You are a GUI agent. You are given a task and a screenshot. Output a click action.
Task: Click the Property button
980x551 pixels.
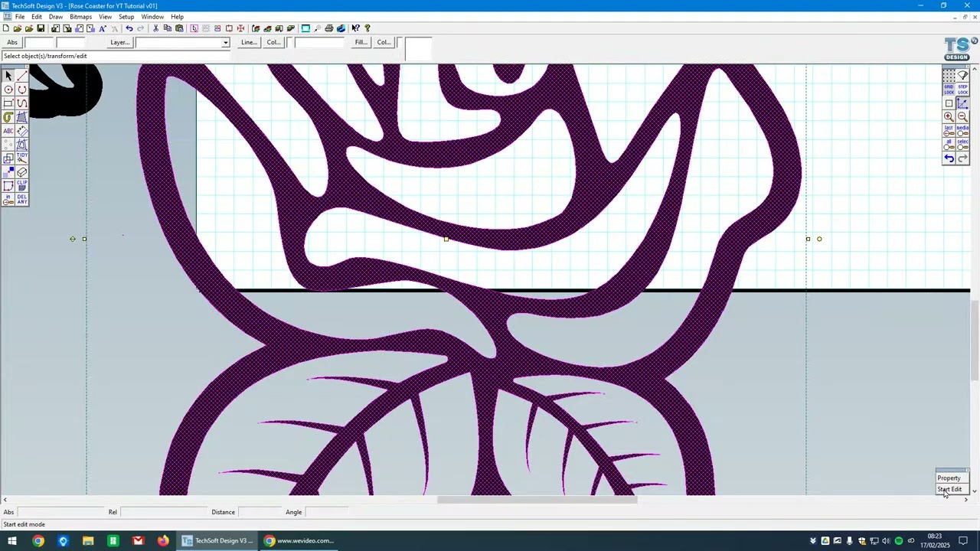point(949,478)
